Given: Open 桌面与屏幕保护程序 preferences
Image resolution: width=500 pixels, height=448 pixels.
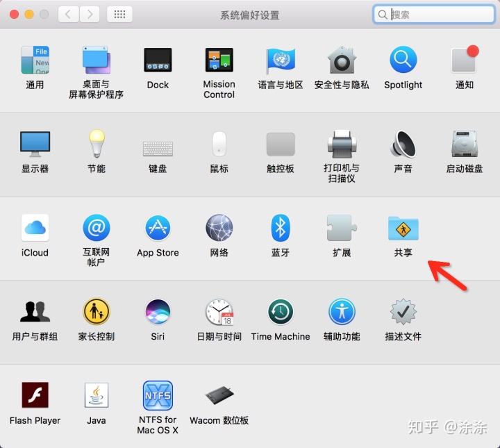Looking at the screenshot, I should (97, 60).
